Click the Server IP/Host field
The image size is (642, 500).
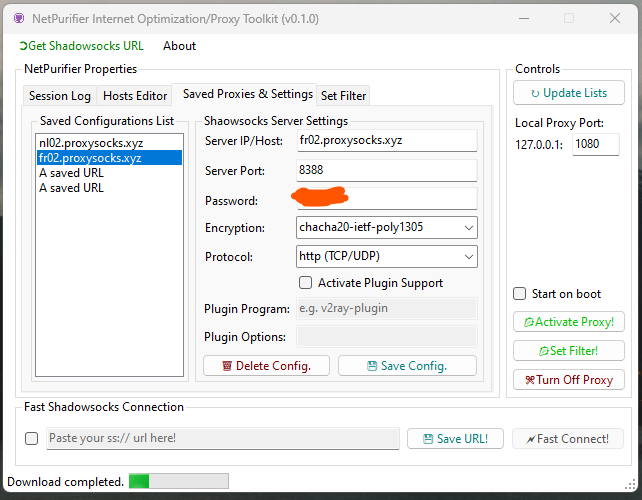[387, 140]
